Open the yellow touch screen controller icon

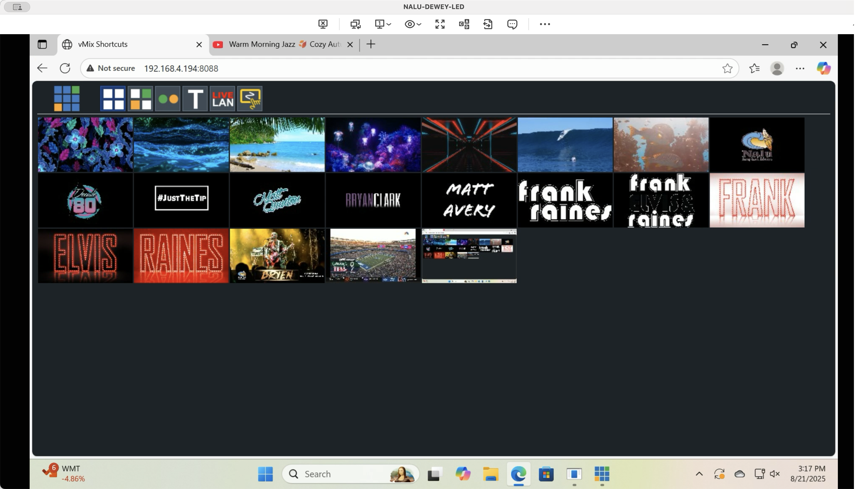pyautogui.click(x=250, y=99)
